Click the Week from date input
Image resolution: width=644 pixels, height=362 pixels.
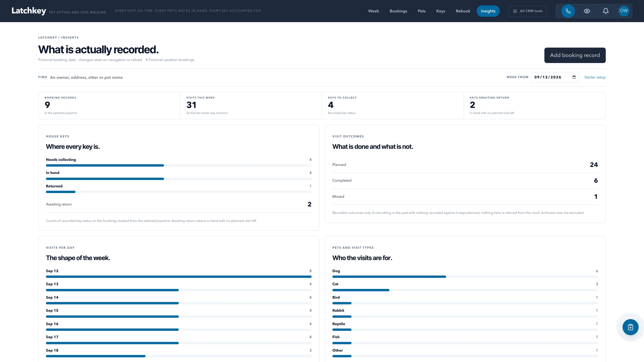555,77
